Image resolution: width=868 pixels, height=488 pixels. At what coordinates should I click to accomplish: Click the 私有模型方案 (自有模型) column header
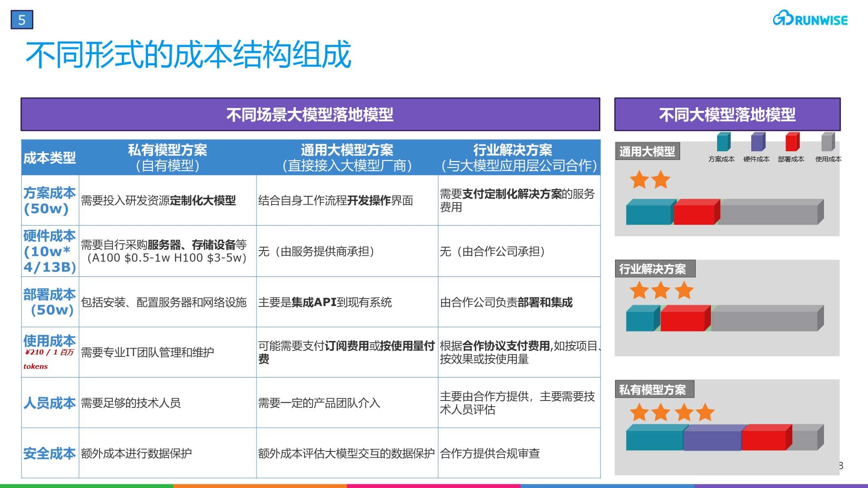tap(167, 157)
